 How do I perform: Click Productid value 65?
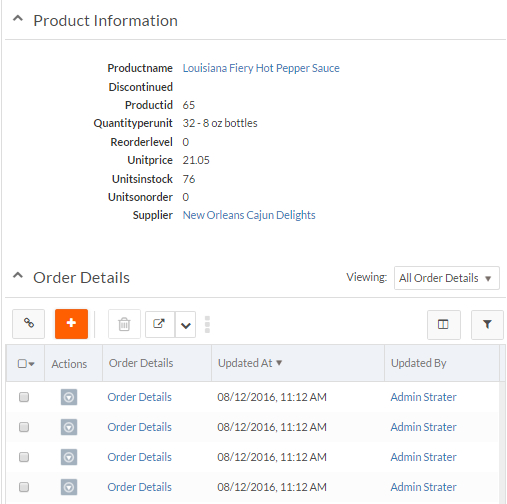click(189, 105)
